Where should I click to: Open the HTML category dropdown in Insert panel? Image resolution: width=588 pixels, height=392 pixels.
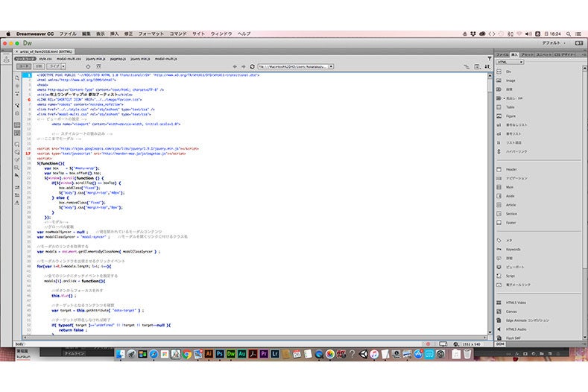tap(510, 62)
